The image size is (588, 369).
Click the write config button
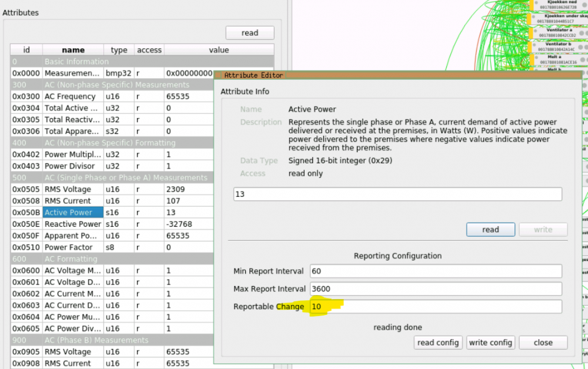pyautogui.click(x=490, y=343)
